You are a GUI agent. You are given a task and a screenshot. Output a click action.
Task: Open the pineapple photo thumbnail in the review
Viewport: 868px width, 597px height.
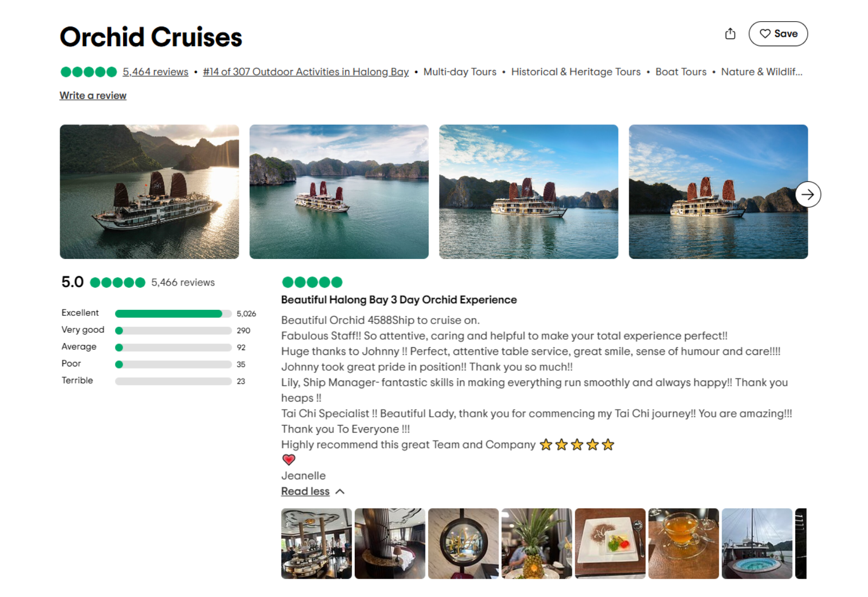(537, 544)
